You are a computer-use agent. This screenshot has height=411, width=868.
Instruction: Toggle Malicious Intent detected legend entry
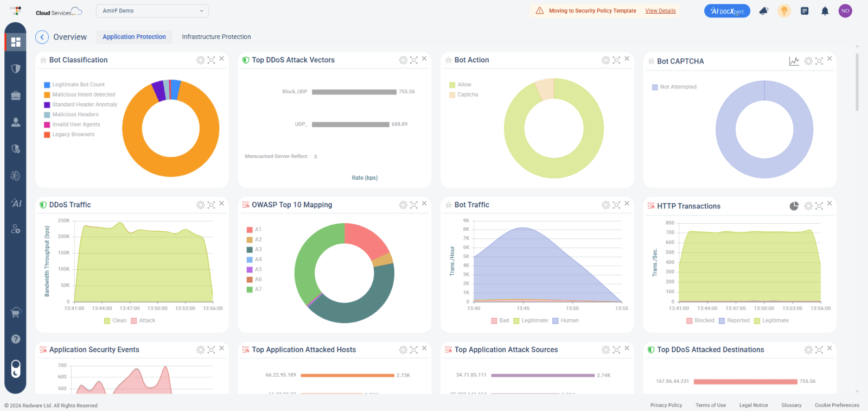pos(80,94)
